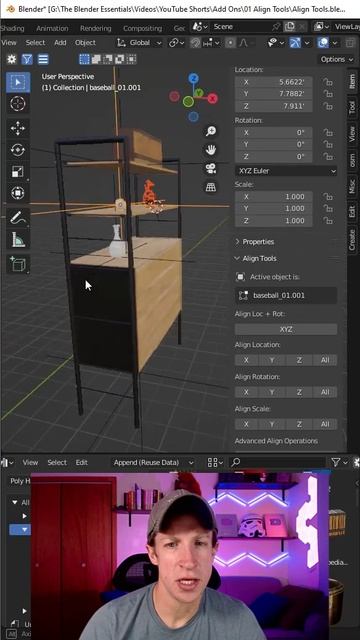This screenshot has width=360, height=640.
Task: Click the list view lines icon
Action: (x=43, y=59)
